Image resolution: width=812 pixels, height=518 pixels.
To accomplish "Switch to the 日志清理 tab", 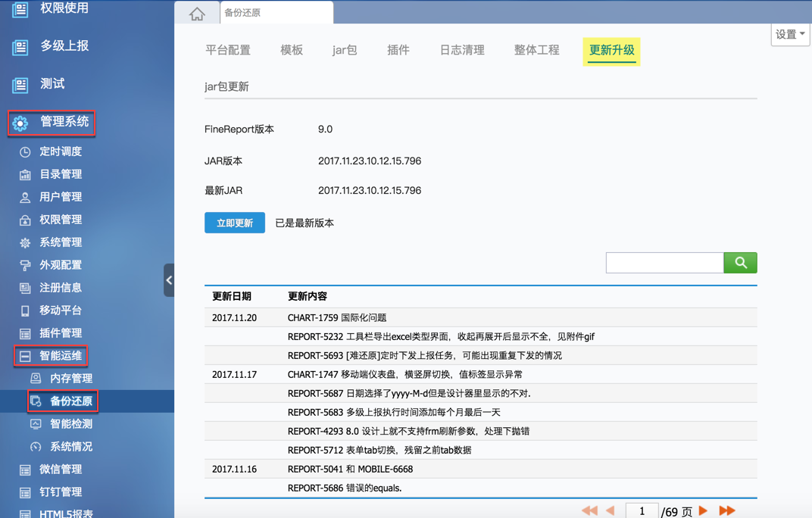I will (x=462, y=50).
